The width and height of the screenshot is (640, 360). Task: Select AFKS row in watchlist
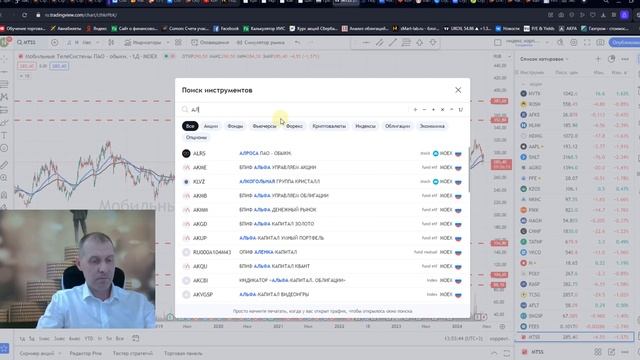[x=576, y=115]
